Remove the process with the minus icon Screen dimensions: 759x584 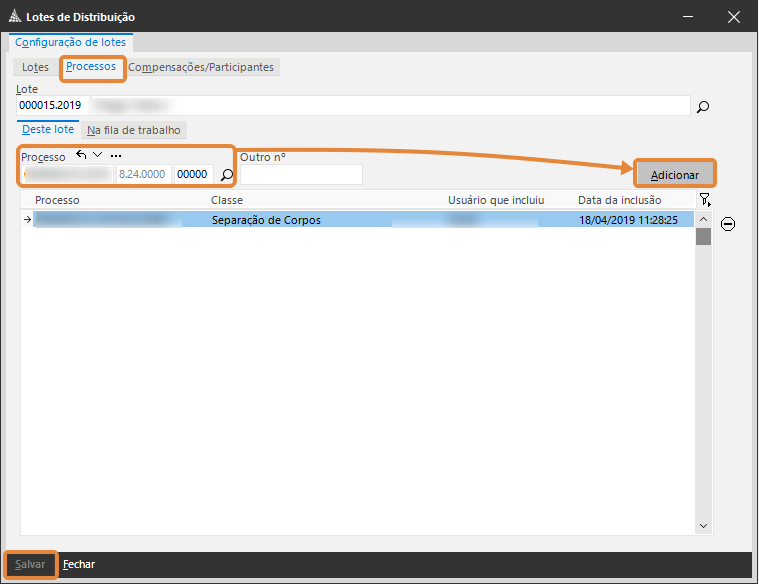pos(728,224)
